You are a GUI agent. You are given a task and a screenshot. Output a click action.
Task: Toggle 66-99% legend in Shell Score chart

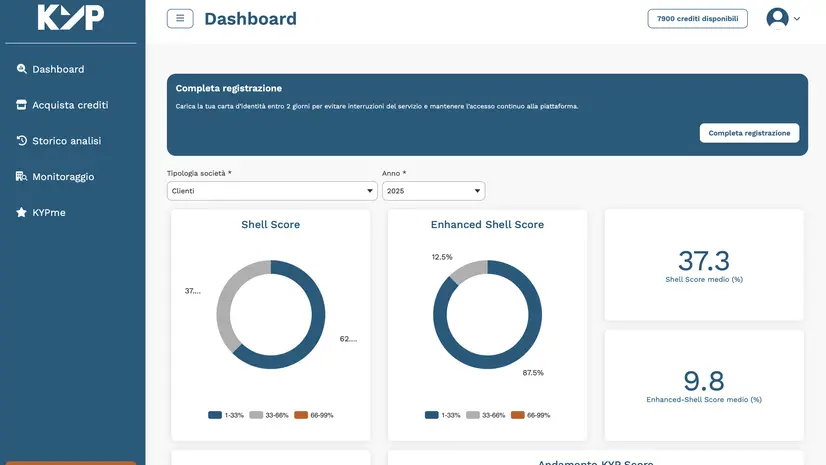tap(313, 415)
